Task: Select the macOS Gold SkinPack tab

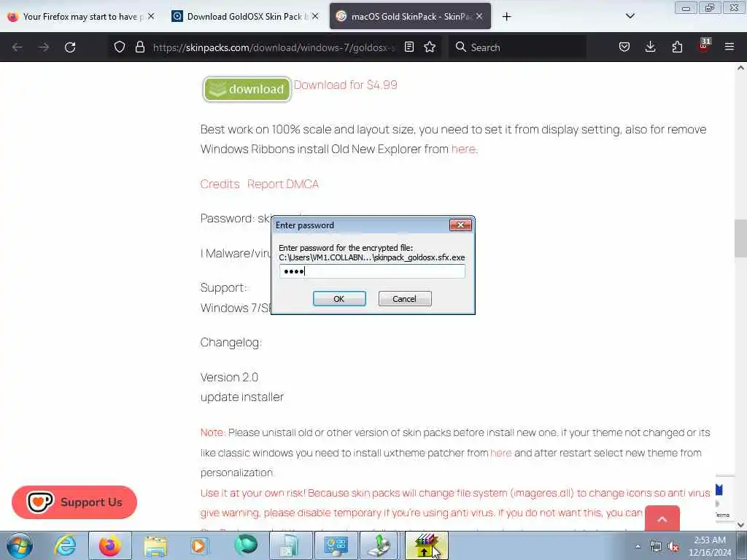Action: [410, 17]
